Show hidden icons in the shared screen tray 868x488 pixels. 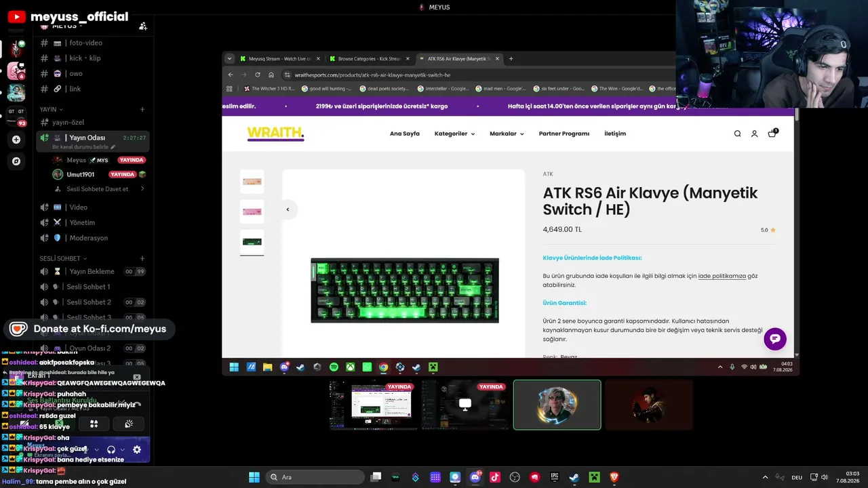coord(720,367)
